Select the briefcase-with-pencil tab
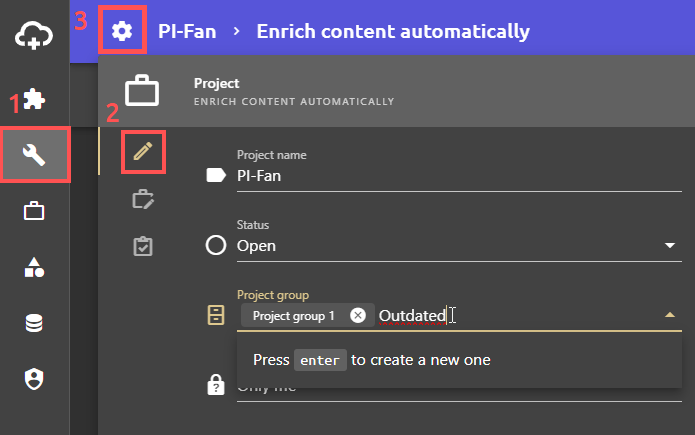 pyautogui.click(x=143, y=199)
